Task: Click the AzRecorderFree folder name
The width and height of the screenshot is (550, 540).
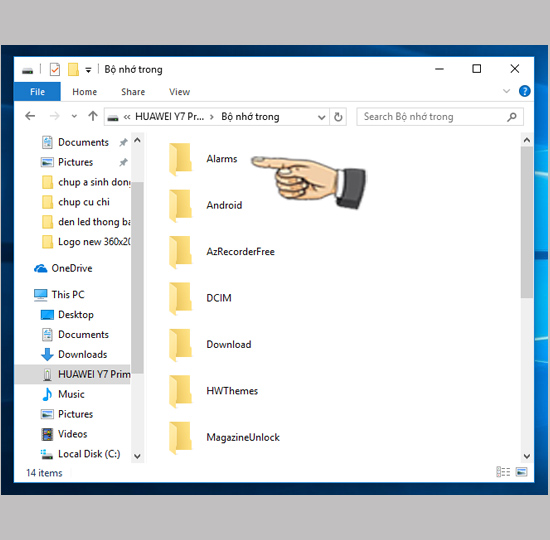Action: coord(240,252)
